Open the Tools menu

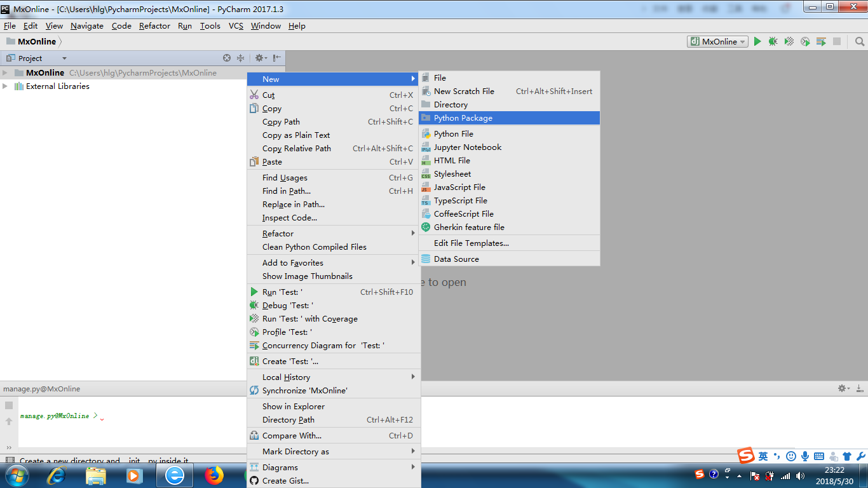[x=210, y=25]
